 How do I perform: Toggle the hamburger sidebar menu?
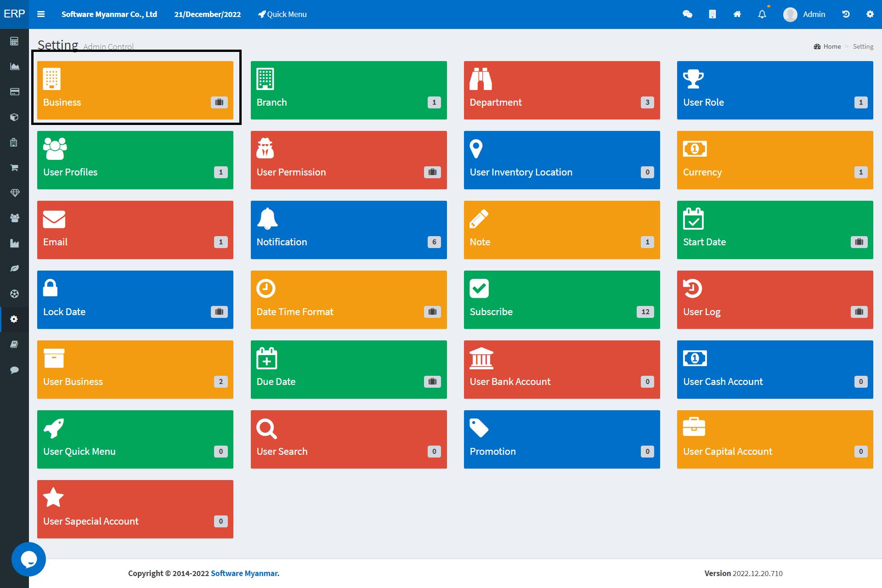point(41,14)
